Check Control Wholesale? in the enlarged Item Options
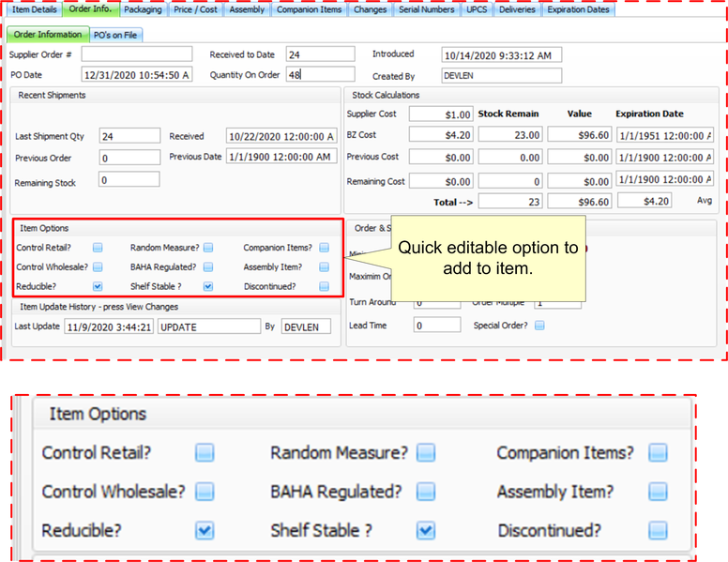 point(205,492)
